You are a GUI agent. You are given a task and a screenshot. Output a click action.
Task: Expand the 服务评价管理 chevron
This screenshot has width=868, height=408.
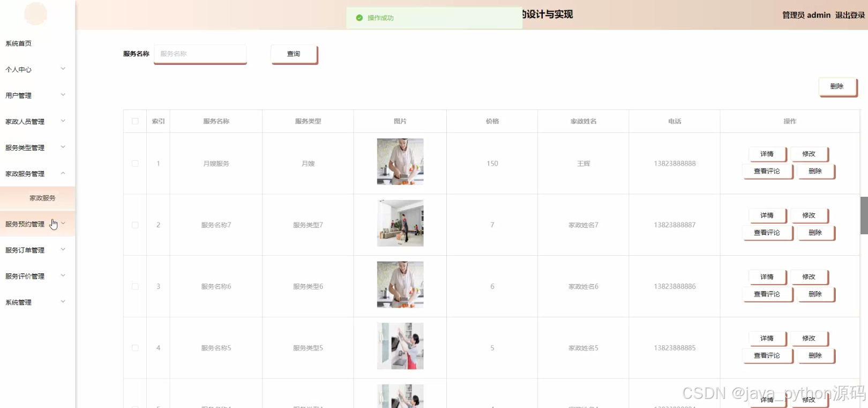[63, 276]
